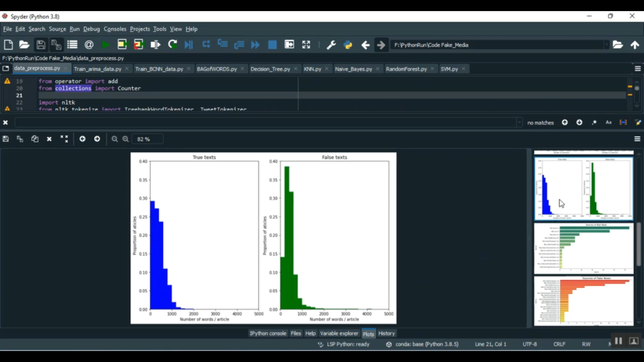Copy the plot to clipboard
Image resolution: width=644 pixels, height=362 pixels.
click(x=35, y=139)
